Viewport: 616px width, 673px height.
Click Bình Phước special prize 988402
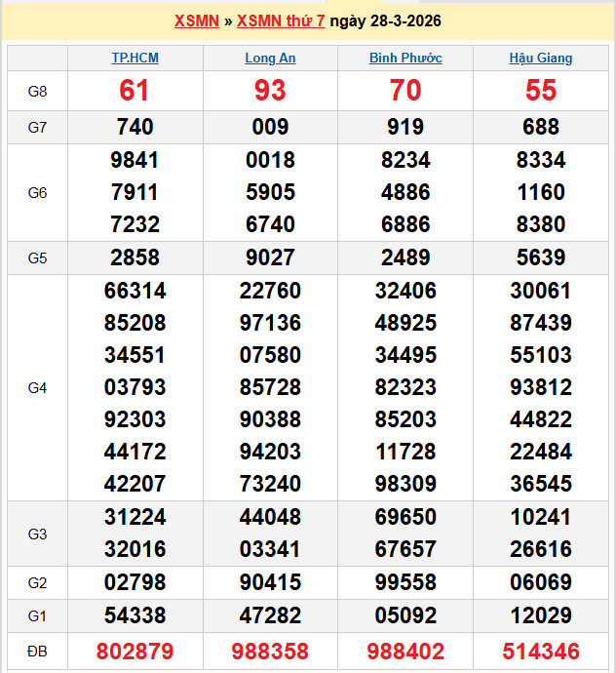coord(405,651)
